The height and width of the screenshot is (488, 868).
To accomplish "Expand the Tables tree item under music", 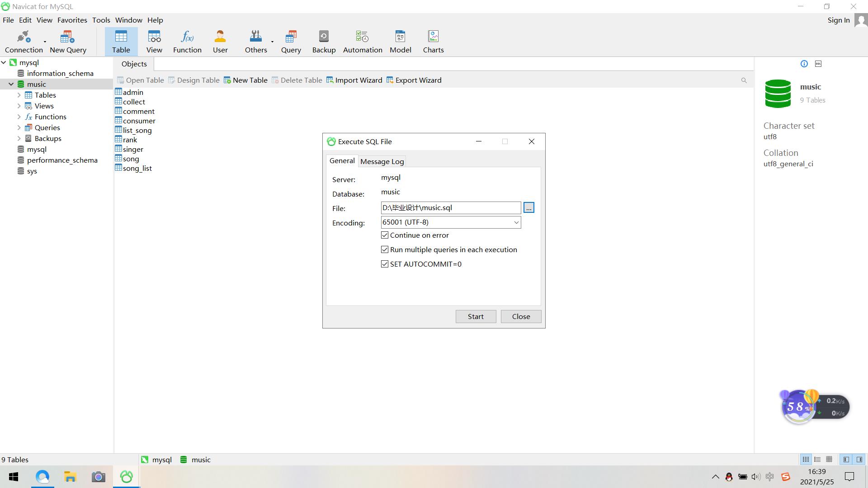I will pyautogui.click(x=19, y=95).
